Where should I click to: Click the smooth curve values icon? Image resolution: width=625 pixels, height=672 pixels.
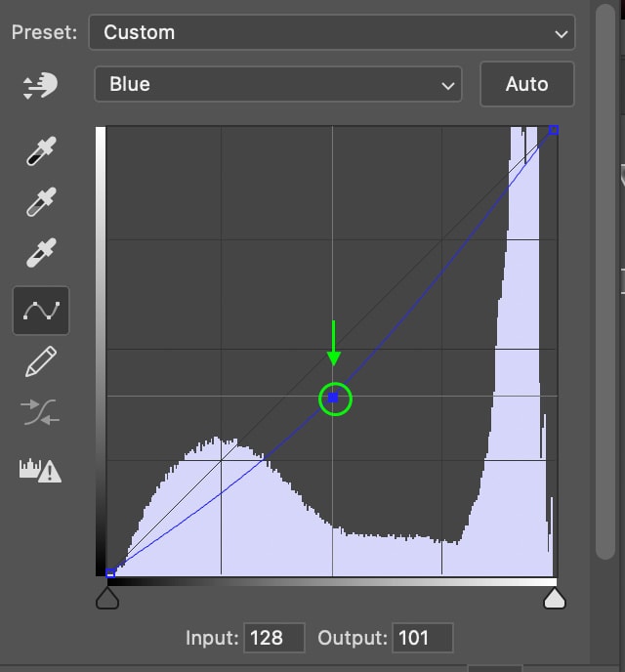40,412
